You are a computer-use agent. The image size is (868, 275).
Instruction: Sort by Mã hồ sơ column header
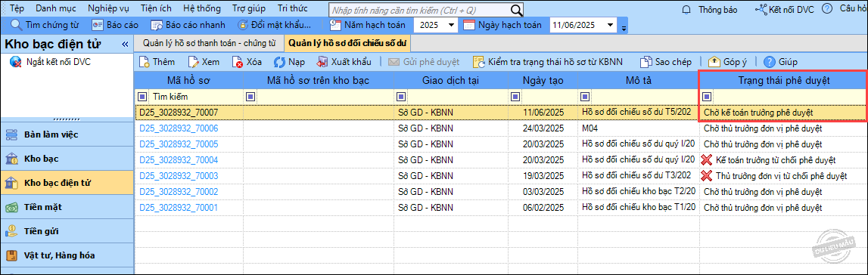pyautogui.click(x=189, y=80)
